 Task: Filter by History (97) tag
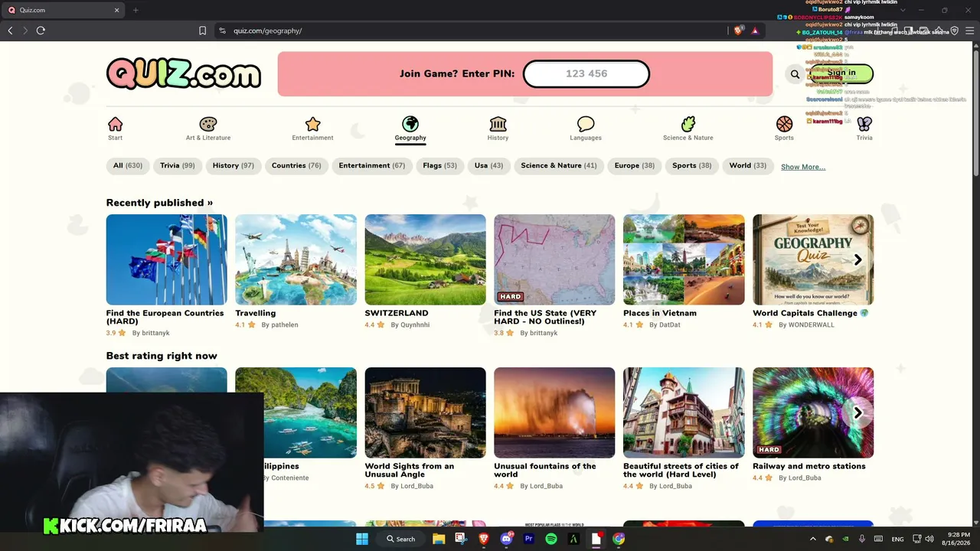pyautogui.click(x=234, y=166)
